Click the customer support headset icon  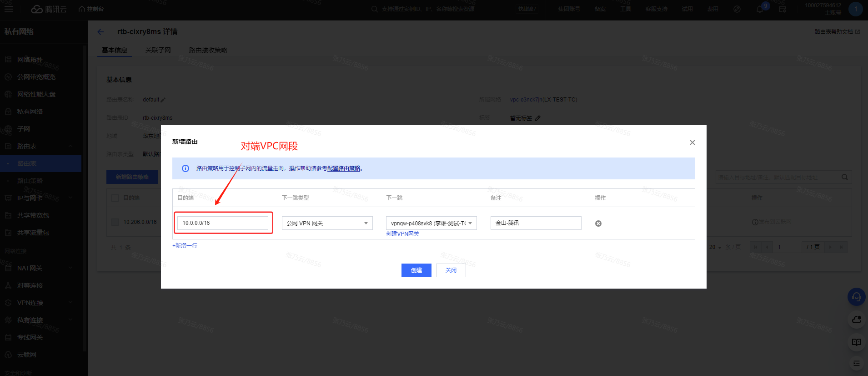click(x=856, y=297)
